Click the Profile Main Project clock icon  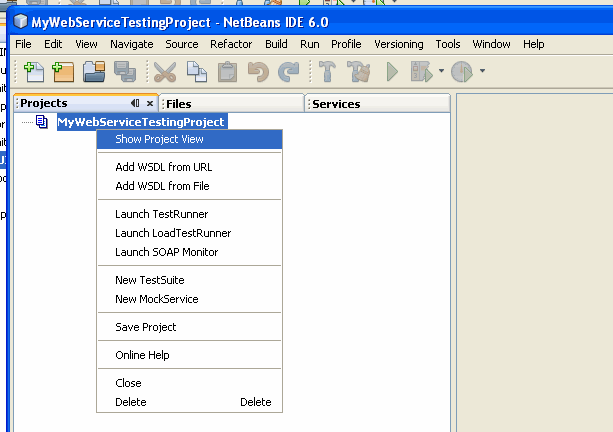click(462, 72)
